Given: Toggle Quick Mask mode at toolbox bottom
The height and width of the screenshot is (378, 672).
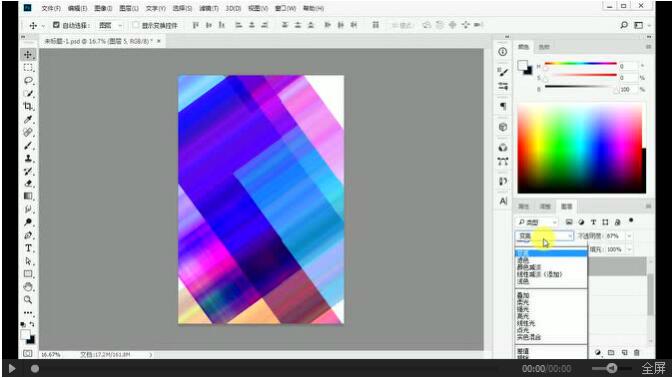Looking at the screenshot, I should tap(28, 354).
